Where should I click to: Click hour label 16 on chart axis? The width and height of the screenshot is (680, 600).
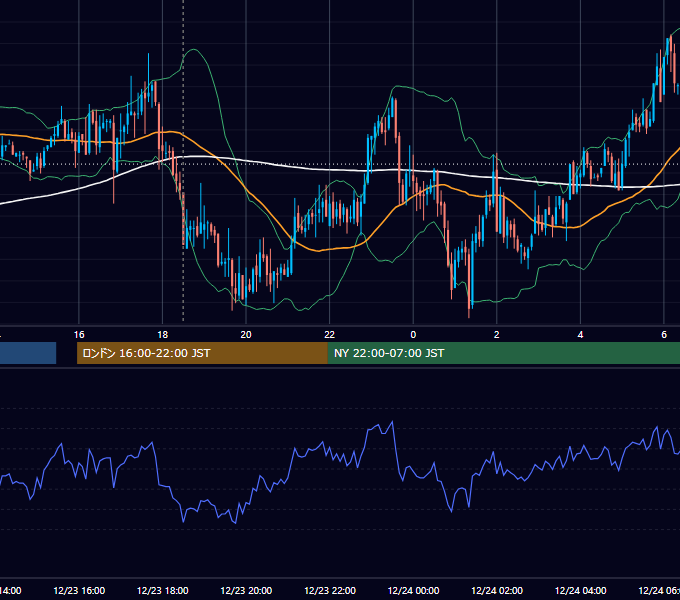coord(79,335)
